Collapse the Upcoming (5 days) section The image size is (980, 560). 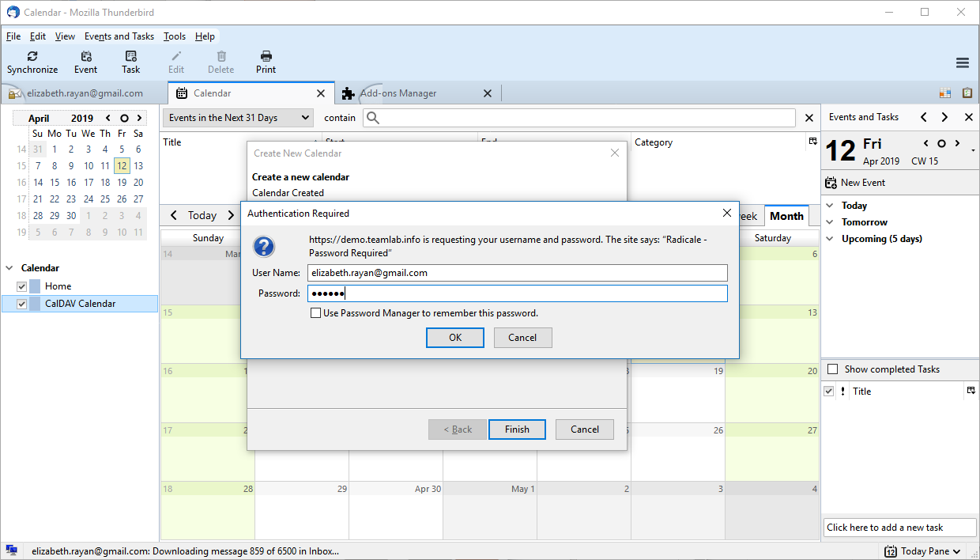tap(829, 238)
